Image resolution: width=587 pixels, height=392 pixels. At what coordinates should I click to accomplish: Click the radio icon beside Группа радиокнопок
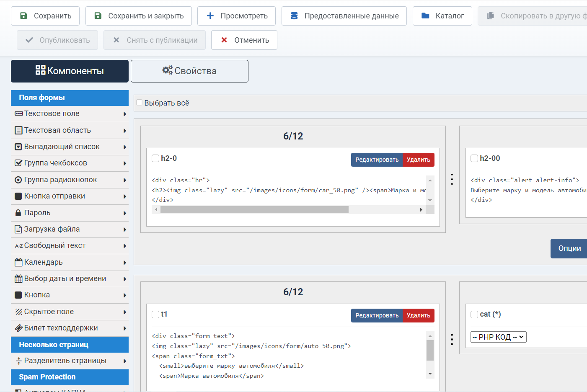coord(18,180)
